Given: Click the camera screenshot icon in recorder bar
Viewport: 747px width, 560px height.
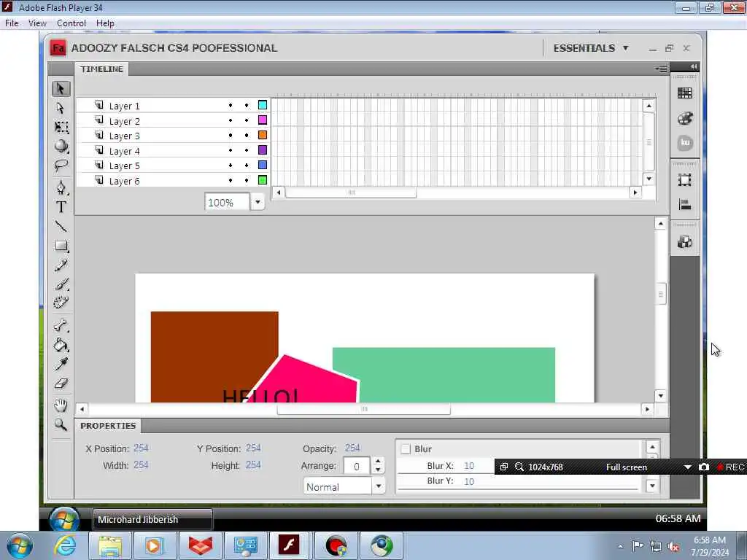Looking at the screenshot, I should (x=704, y=467).
